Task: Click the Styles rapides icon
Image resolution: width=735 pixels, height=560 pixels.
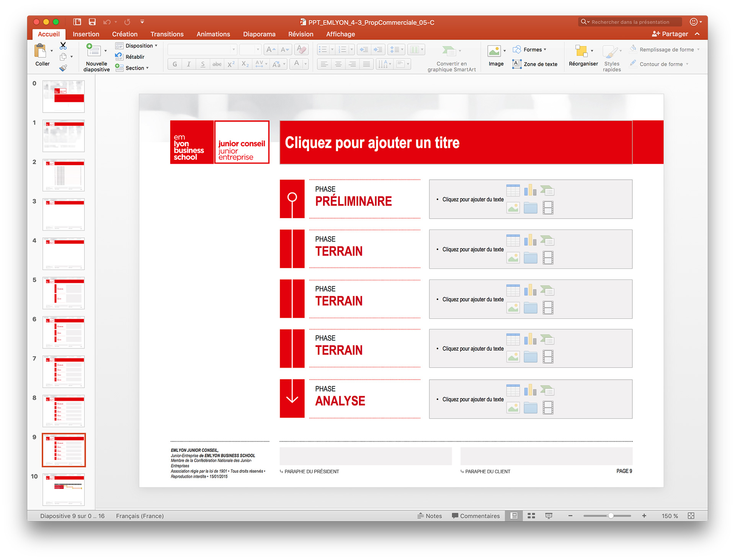Action: coord(610,52)
